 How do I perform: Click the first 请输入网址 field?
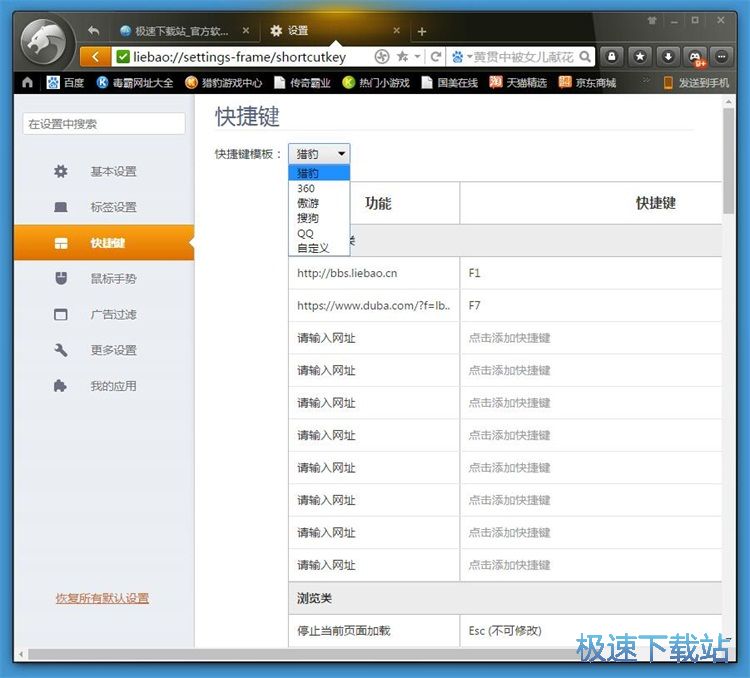[x=374, y=338]
